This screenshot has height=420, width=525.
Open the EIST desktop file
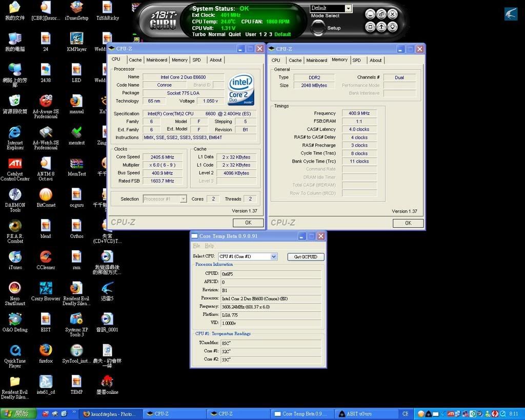coord(46,322)
